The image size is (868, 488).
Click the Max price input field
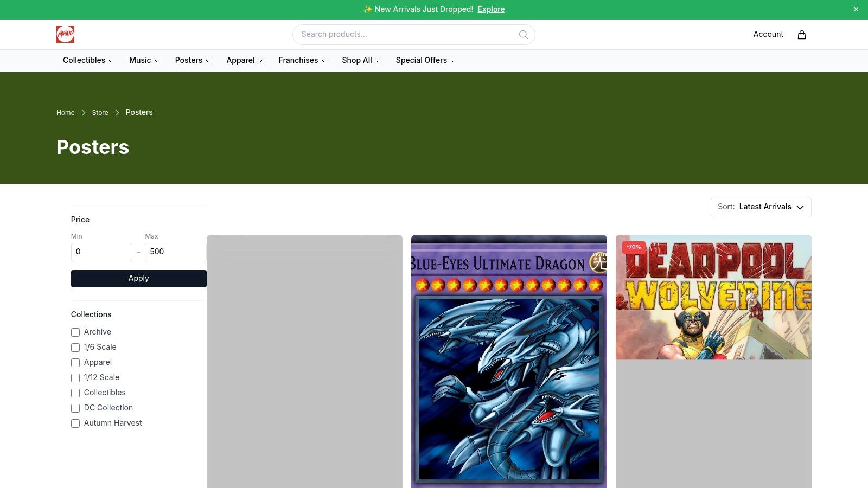tap(176, 252)
